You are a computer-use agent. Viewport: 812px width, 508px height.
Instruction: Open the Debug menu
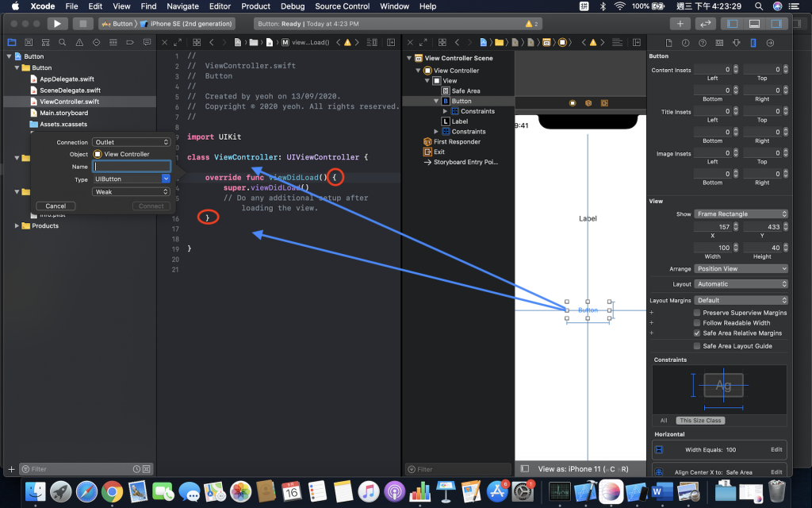pyautogui.click(x=293, y=6)
